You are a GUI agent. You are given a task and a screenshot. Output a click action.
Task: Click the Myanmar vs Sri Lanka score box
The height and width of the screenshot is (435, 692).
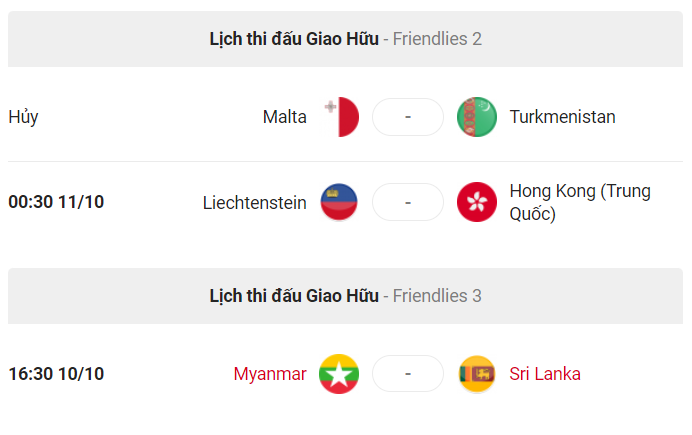click(x=408, y=374)
